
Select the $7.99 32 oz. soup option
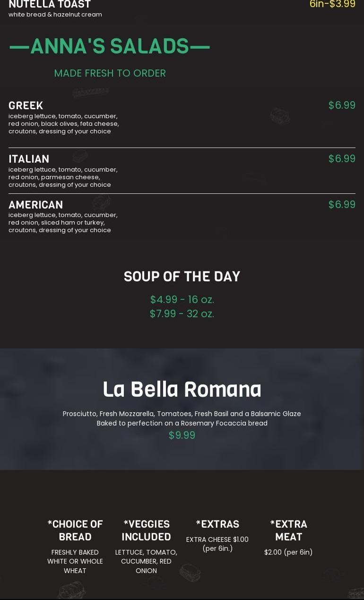tap(182, 314)
